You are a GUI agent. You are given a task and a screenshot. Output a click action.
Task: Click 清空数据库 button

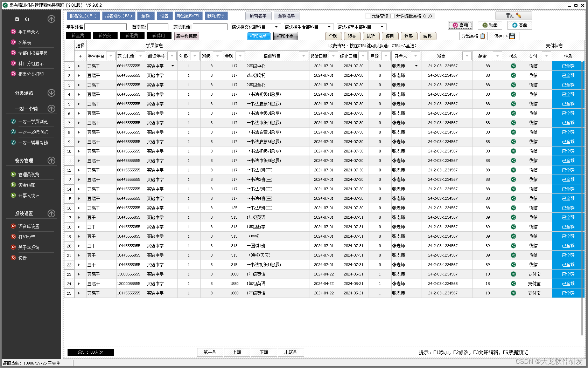coord(187,36)
